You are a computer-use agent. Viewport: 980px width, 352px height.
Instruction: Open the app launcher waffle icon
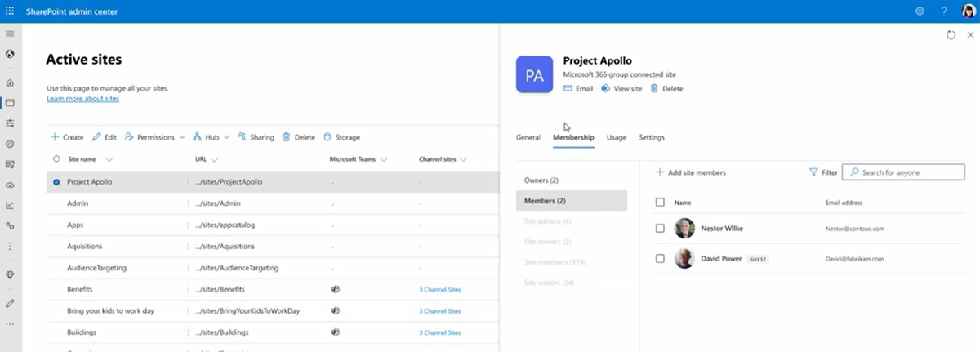coord(11,11)
